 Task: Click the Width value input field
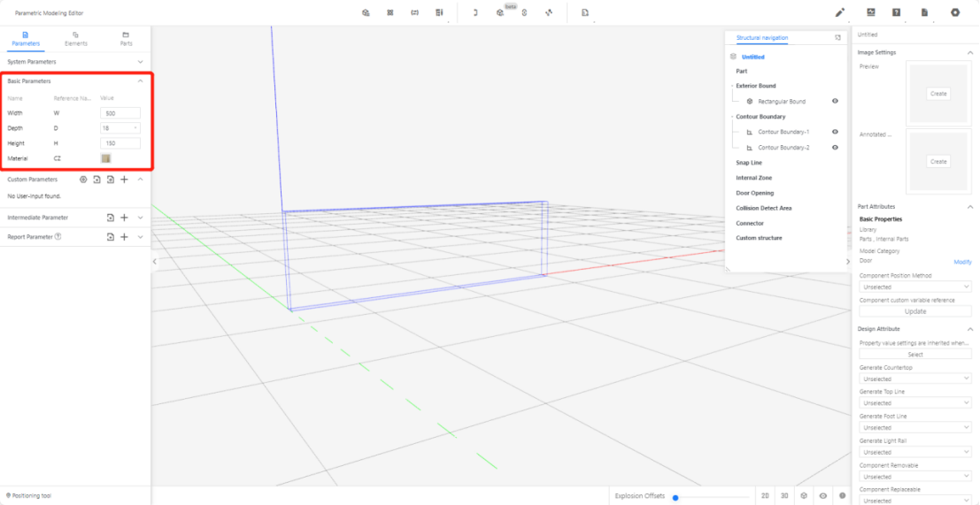pyautogui.click(x=120, y=113)
